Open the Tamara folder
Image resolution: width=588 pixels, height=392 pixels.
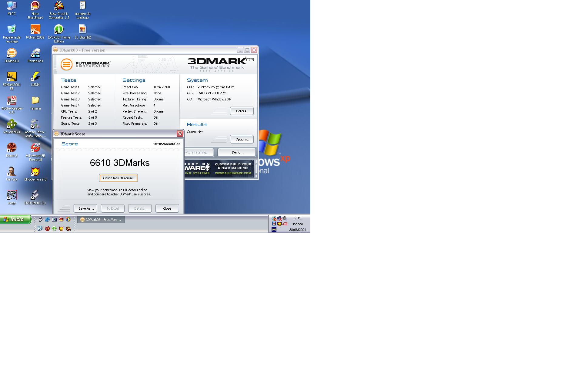point(35,101)
